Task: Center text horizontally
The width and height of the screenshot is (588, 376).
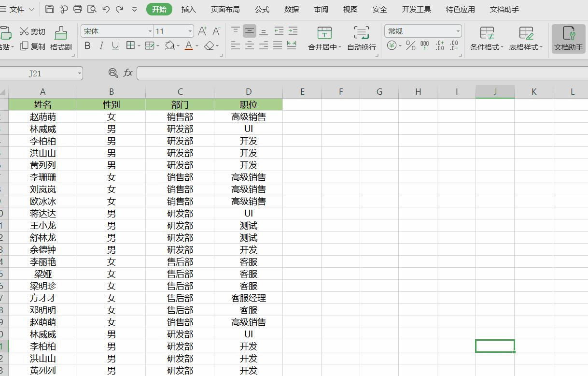Action: [250, 45]
